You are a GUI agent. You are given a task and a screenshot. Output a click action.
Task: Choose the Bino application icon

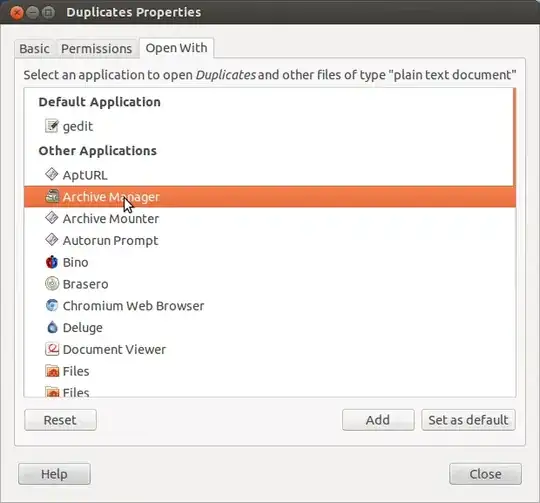52,262
